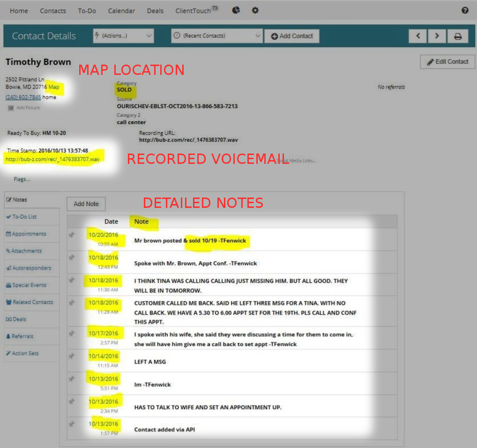Screen dimensions: 477x448
Task: Open the Actions dropdown
Action: (x=124, y=36)
